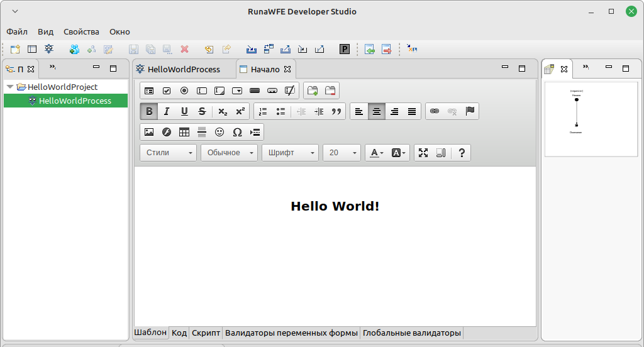The width and height of the screenshot is (644, 347).
Task: Select HelloWorldProcess in the project tree
Action: pyautogui.click(x=65, y=101)
